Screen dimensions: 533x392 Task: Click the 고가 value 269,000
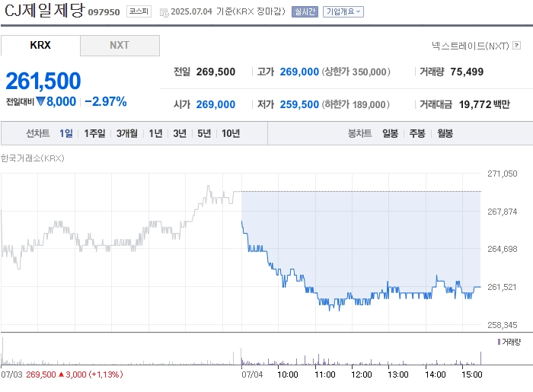pos(299,72)
